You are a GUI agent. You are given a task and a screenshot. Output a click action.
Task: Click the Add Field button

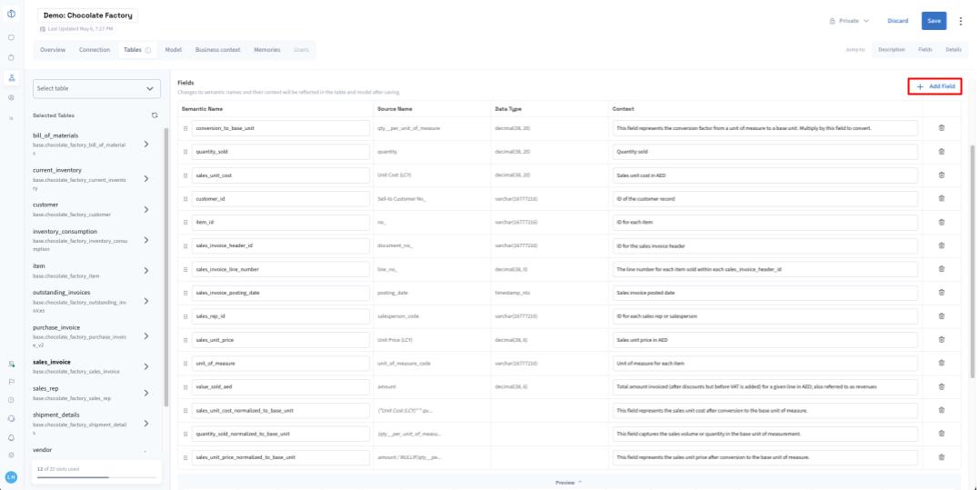coord(935,86)
